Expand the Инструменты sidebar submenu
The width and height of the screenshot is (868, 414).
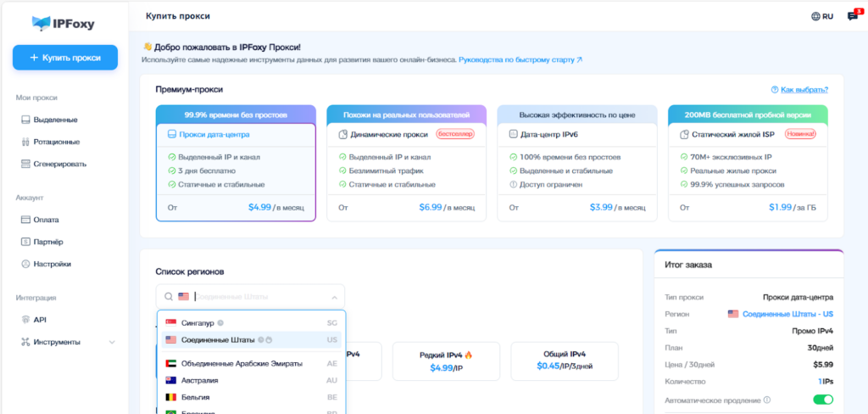(x=112, y=343)
